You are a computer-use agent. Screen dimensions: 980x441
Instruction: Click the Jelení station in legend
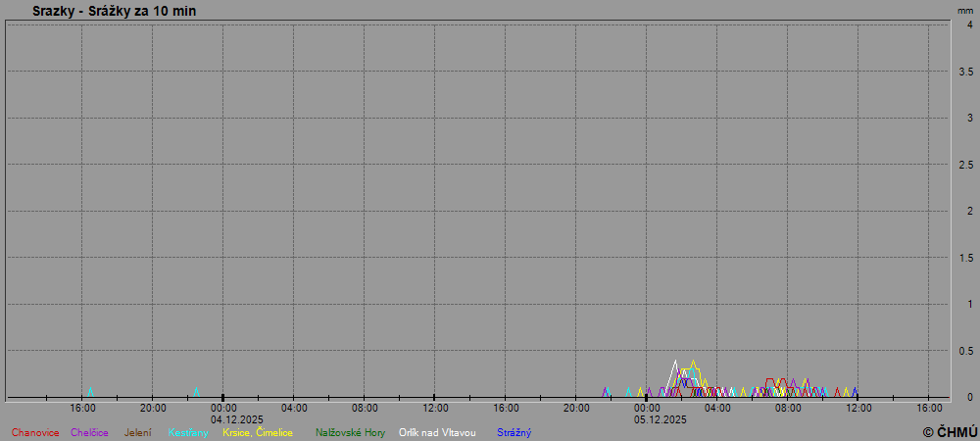coord(137,432)
